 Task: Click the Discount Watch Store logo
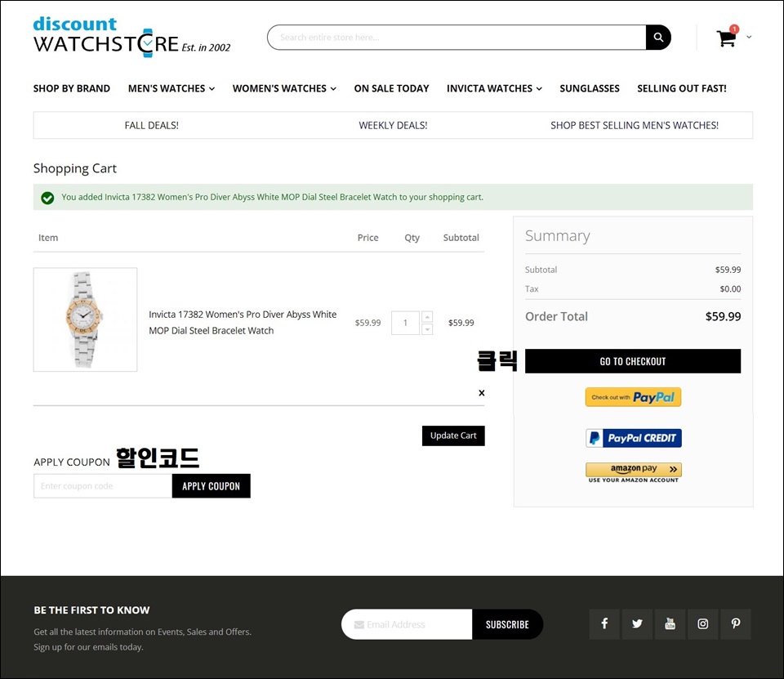click(x=132, y=37)
